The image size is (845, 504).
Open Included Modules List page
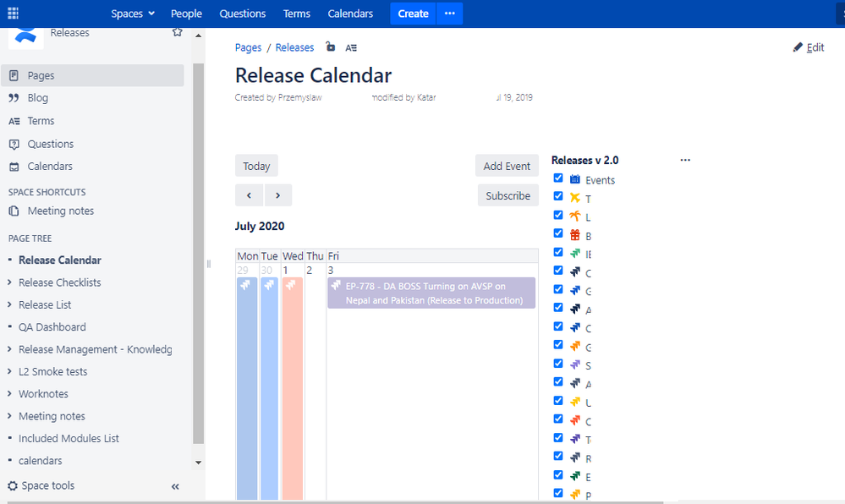(x=69, y=439)
